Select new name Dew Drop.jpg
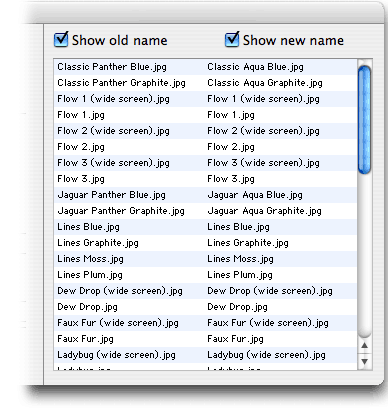The image size is (388, 408). point(237,307)
